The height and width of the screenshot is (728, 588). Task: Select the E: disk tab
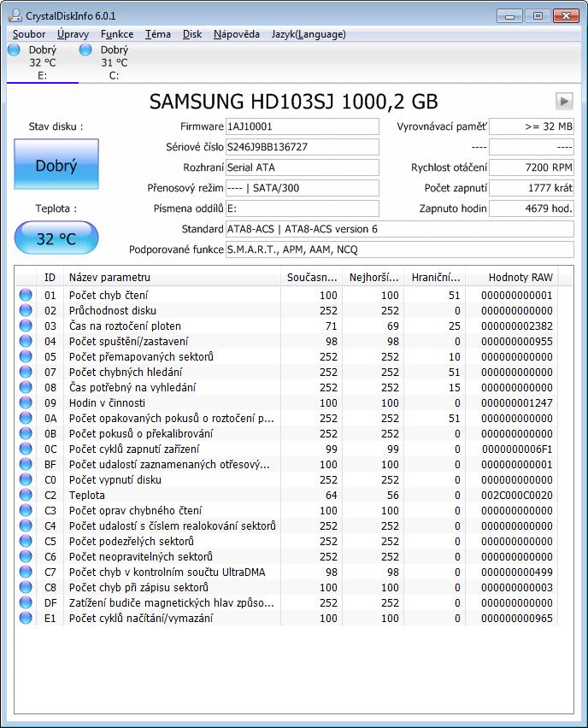click(42, 62)
